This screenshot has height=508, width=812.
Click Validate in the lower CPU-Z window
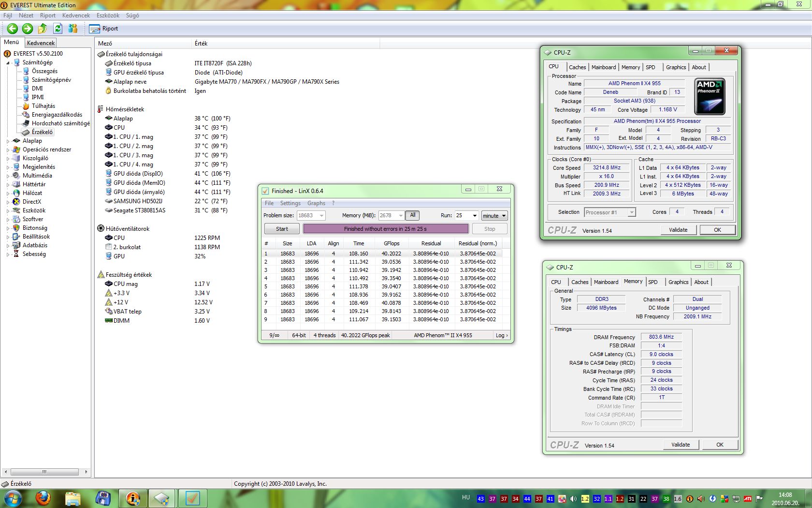681,445
